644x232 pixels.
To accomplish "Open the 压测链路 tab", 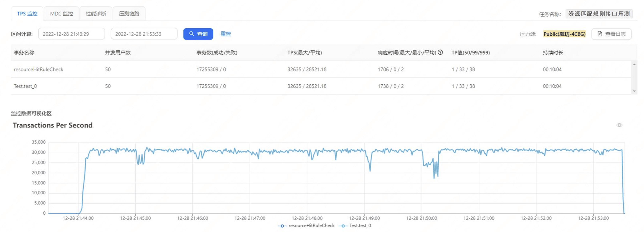I will (x=129, y=14).
